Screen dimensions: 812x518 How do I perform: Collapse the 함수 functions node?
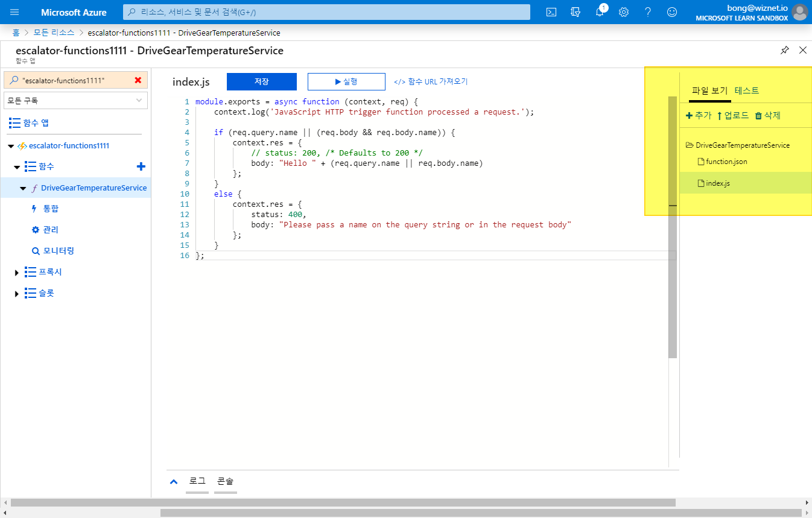pyautogui.click(x=17, y=166)
